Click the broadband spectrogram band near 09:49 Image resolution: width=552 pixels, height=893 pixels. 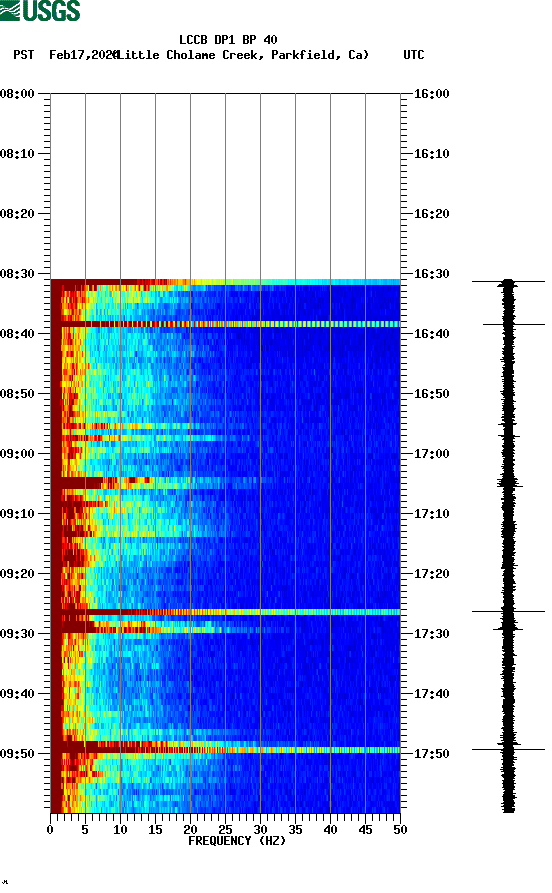click(226, 750)
